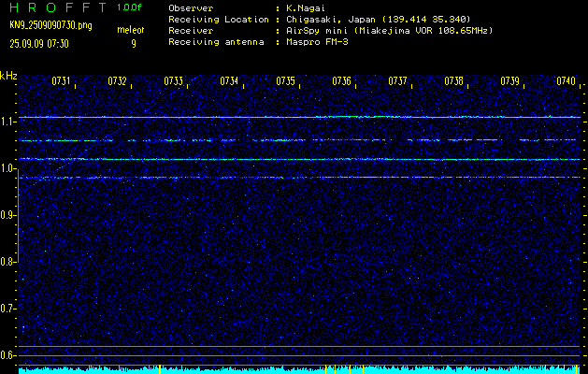Click the meteor label above the count
Screen dimensions: 588x374
pos(131,30)
